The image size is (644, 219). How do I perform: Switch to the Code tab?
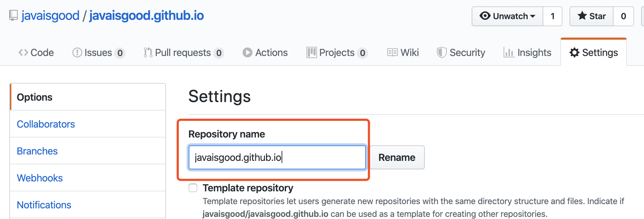[x=36, y=52]
